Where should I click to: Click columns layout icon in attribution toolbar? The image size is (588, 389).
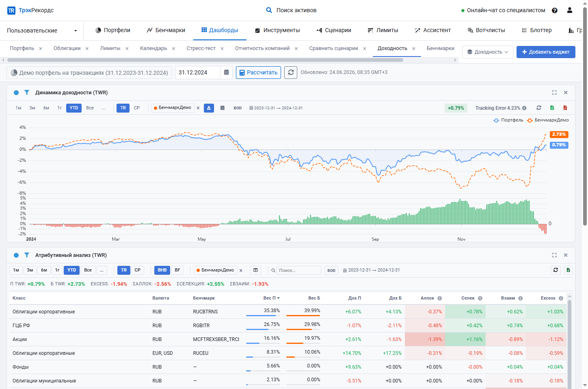[255, 270]
